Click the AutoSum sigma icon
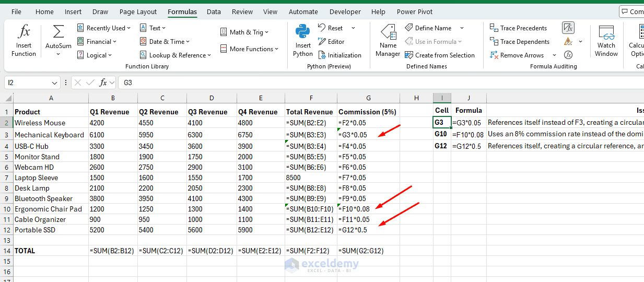The height and width of the screenshot is (282, 644). [x=58, y=32]
